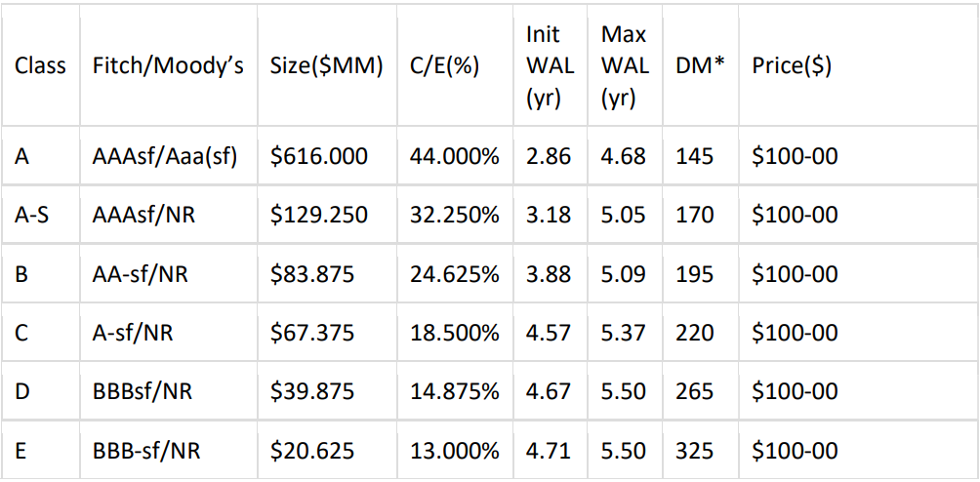
Task: Select the 32.250% C/E cell
Action: pyautogui.click(x=454, y=215)
